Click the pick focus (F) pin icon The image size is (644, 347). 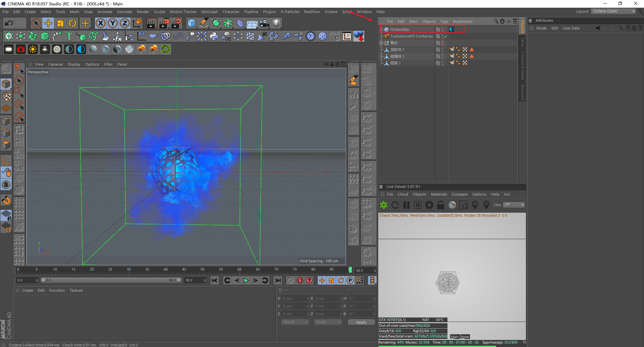[475, 205]
